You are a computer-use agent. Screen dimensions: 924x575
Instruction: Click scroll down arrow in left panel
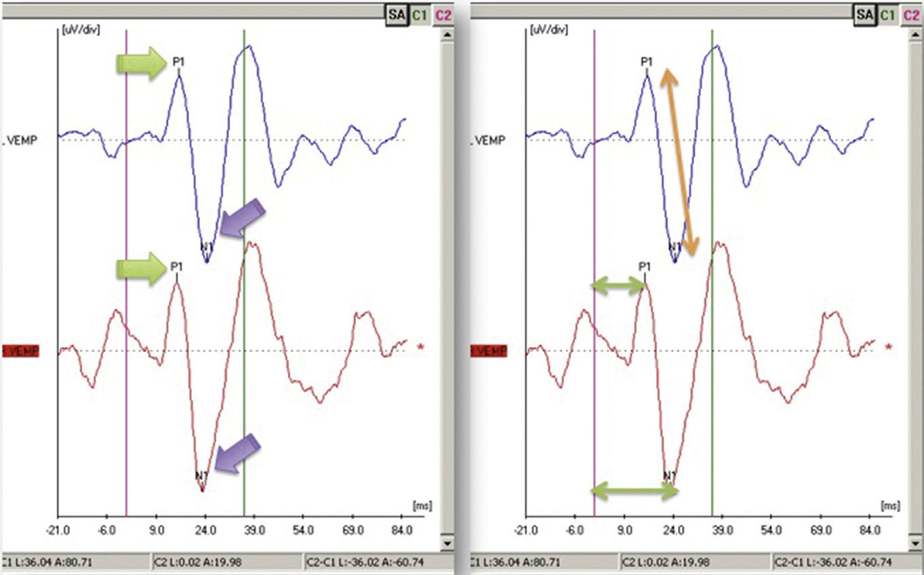click(447, 543)
